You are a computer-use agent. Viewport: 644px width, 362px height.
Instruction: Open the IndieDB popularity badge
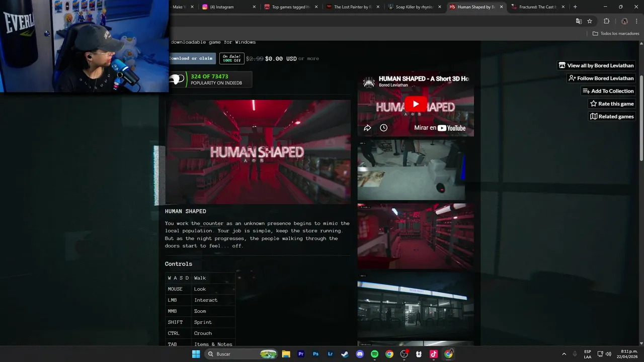210,79
